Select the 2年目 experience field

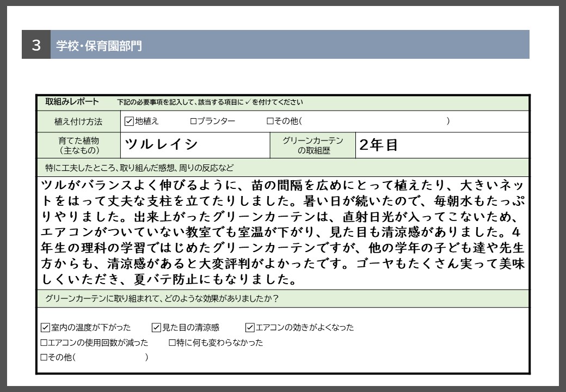(x=441, y=145)
